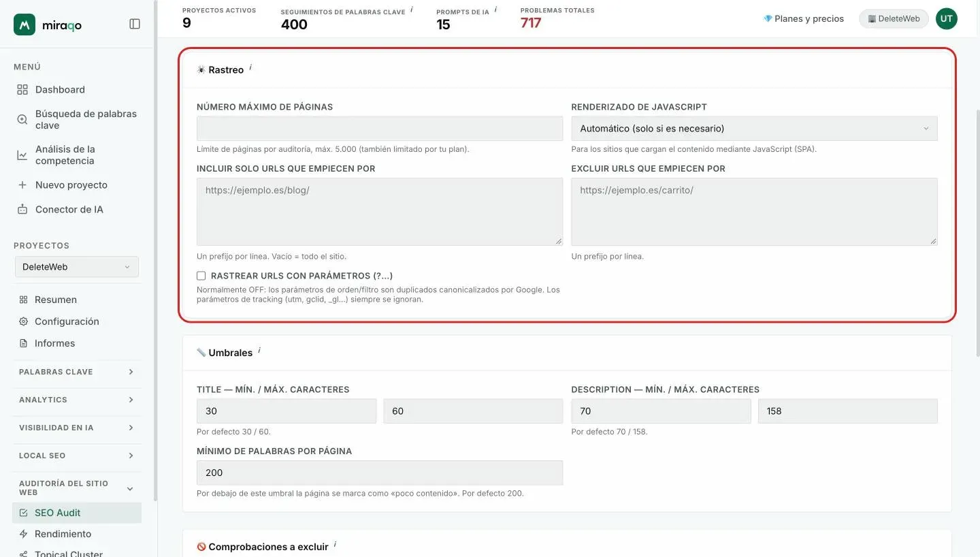Expand the Palabras Clave section
The height and width of the screenshot is (557, 980).
[x=77, y=372]
